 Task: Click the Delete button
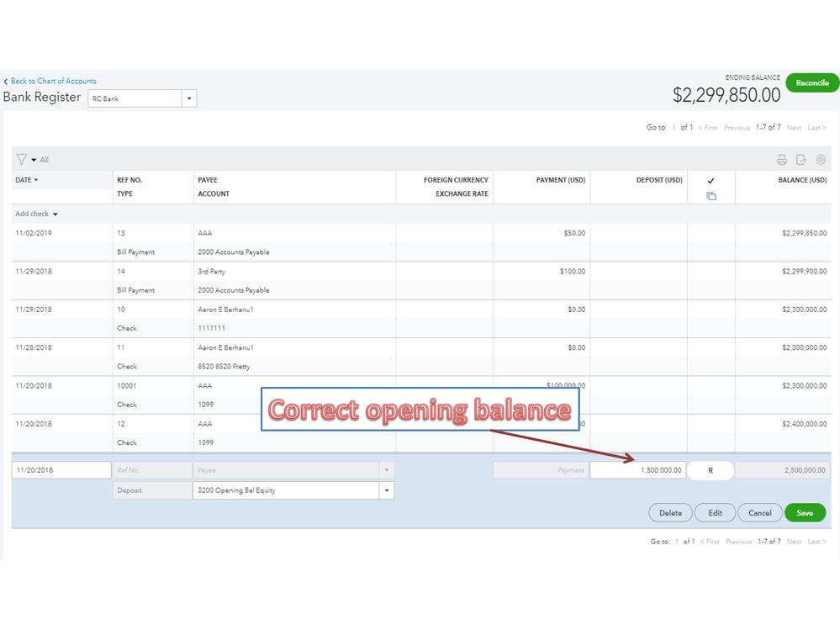[x=670, y=513]
